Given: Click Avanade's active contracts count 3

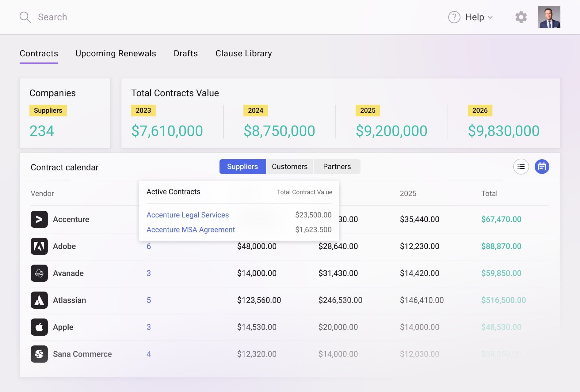Looking at the screenshot, I should (x=149, y=273).
